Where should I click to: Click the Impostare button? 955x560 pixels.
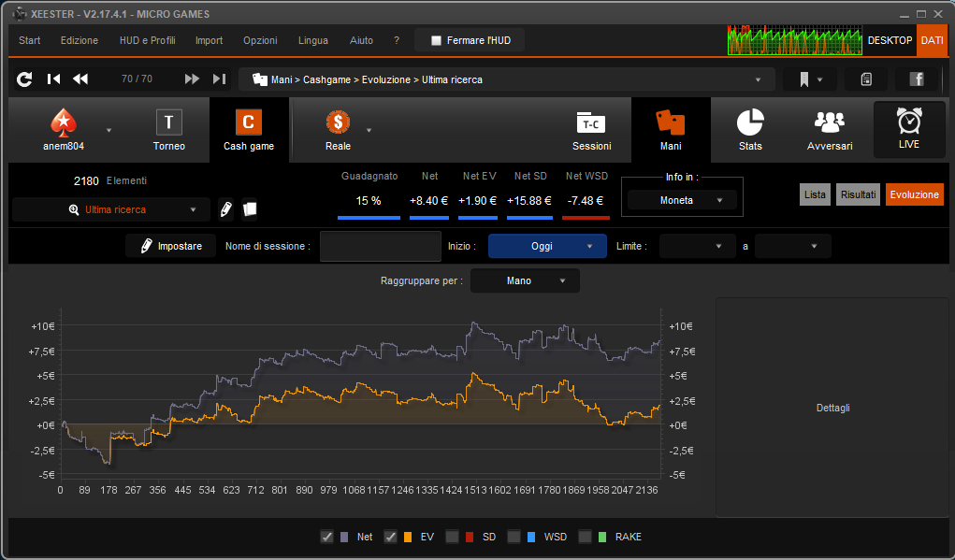tap(171, 246)
